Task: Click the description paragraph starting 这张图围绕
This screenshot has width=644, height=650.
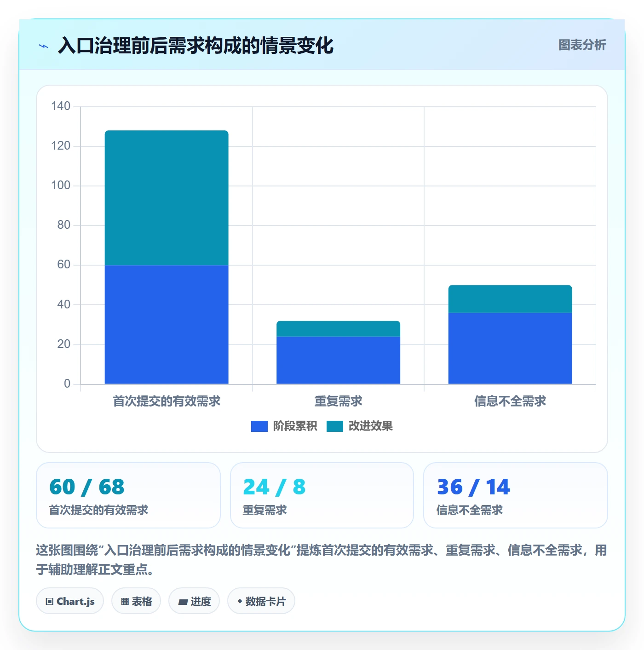Action: click(322, 560)
